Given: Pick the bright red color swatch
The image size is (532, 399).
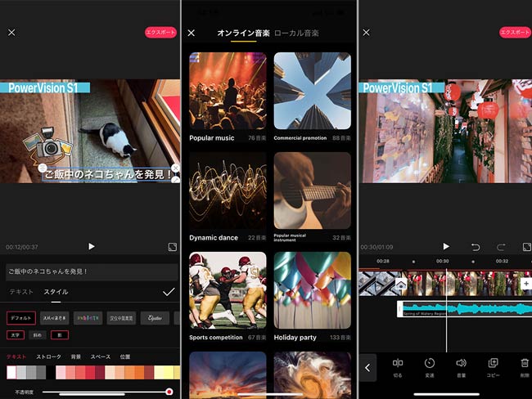Looking at the screenshot, I should click(x=90, y=372).
